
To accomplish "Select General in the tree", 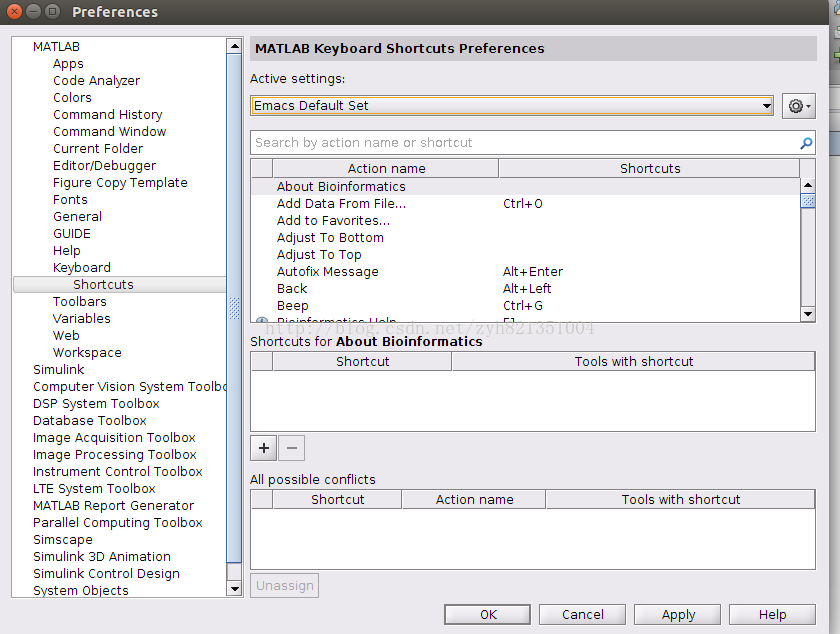I will [77, 217].
